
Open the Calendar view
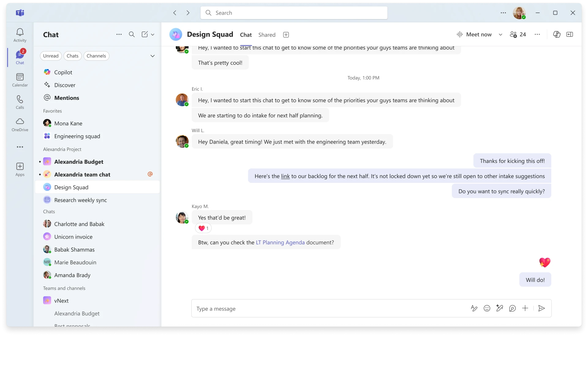[20, 80]
